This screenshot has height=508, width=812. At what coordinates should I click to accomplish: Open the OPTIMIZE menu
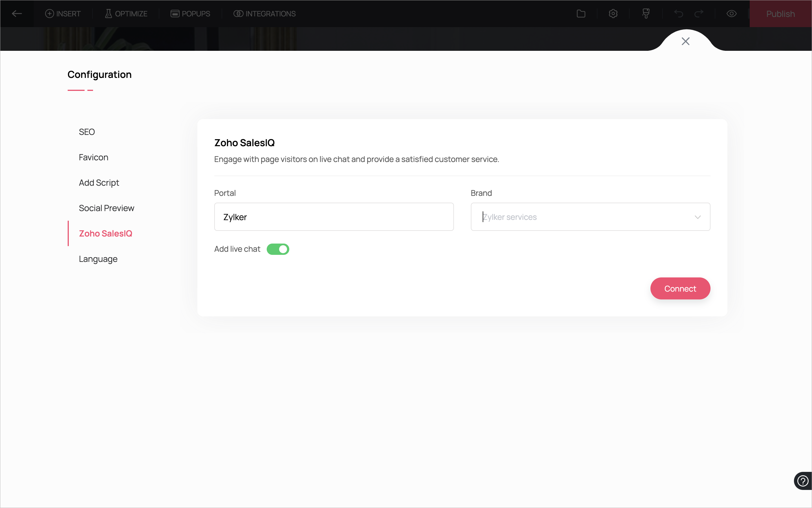(x=126, y=14)
